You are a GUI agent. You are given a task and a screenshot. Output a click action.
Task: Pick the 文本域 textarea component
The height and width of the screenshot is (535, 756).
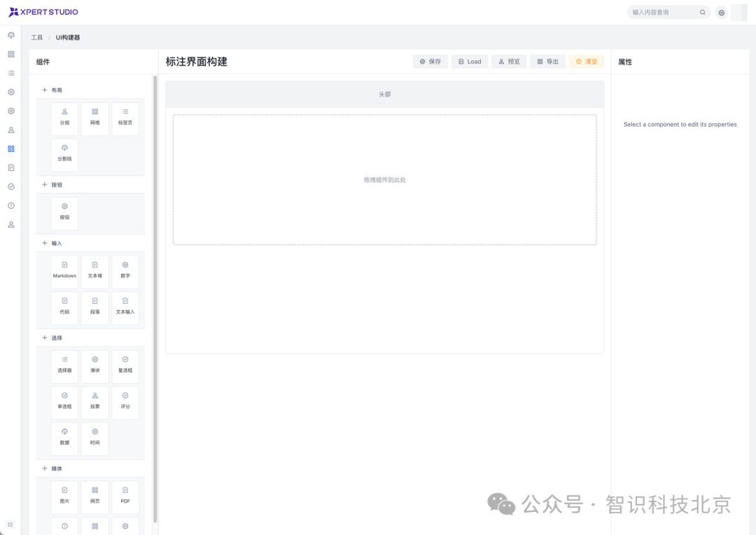click(95, 272)
